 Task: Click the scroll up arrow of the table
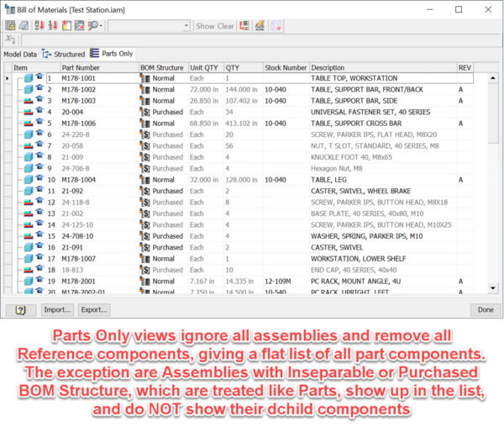[x=494, y=67]
